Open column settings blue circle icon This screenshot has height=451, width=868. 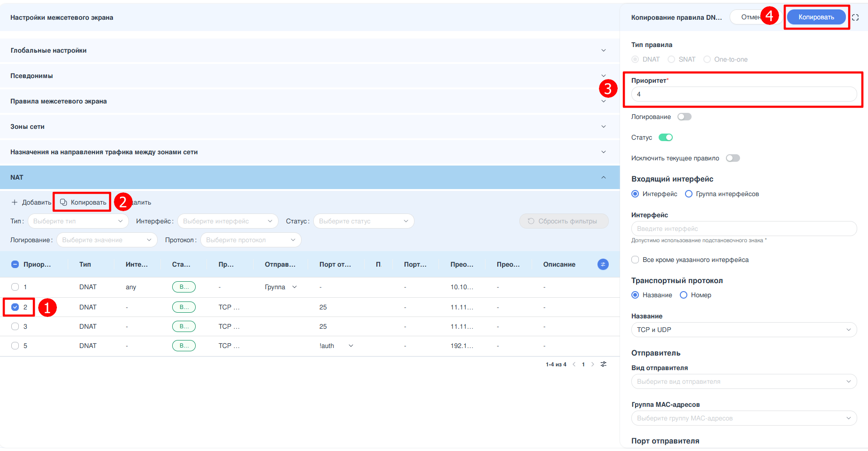603,264
